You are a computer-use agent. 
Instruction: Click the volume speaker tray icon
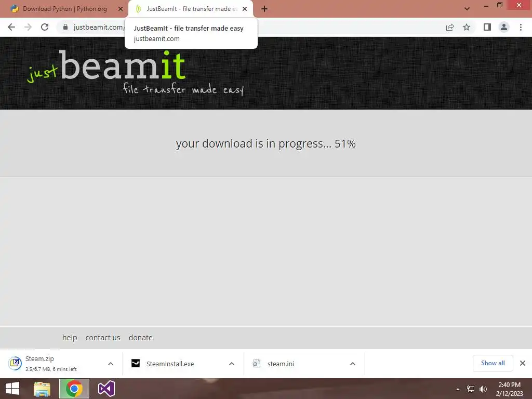pyautogui.click(x=483, y=389)
